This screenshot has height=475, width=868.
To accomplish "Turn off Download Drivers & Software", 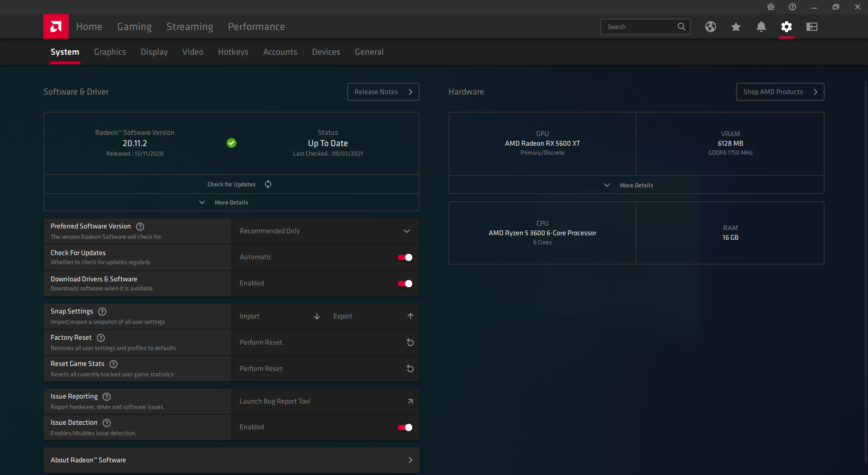I will [x=405, y=284].
